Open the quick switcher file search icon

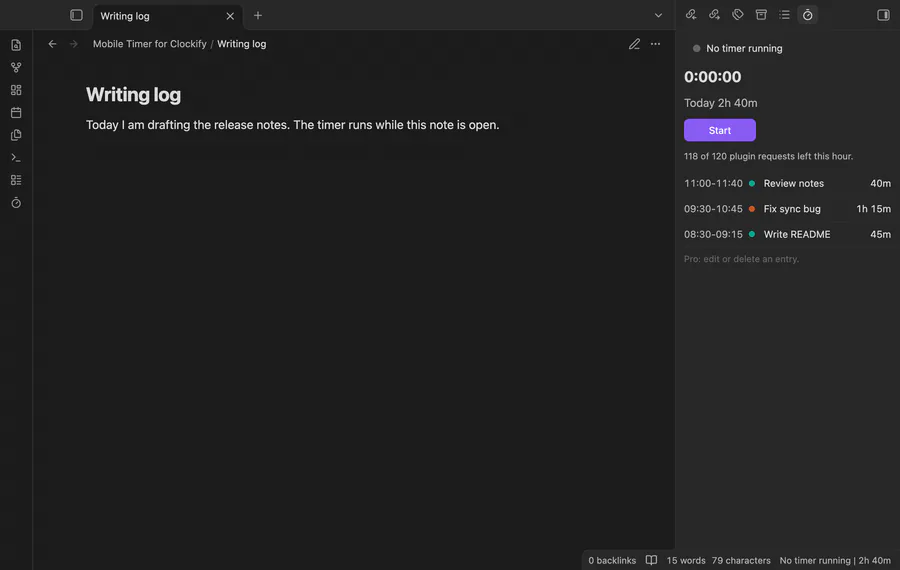[16, 45]
